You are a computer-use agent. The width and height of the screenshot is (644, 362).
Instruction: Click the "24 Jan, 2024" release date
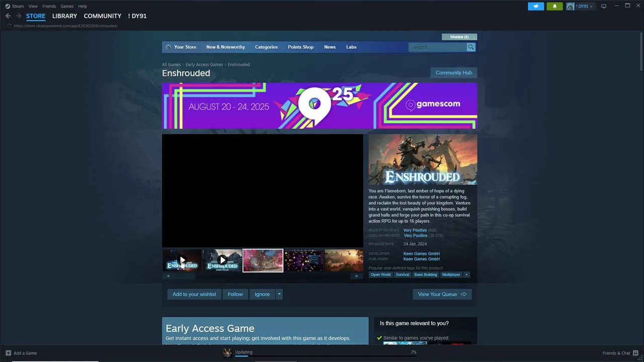415,244
